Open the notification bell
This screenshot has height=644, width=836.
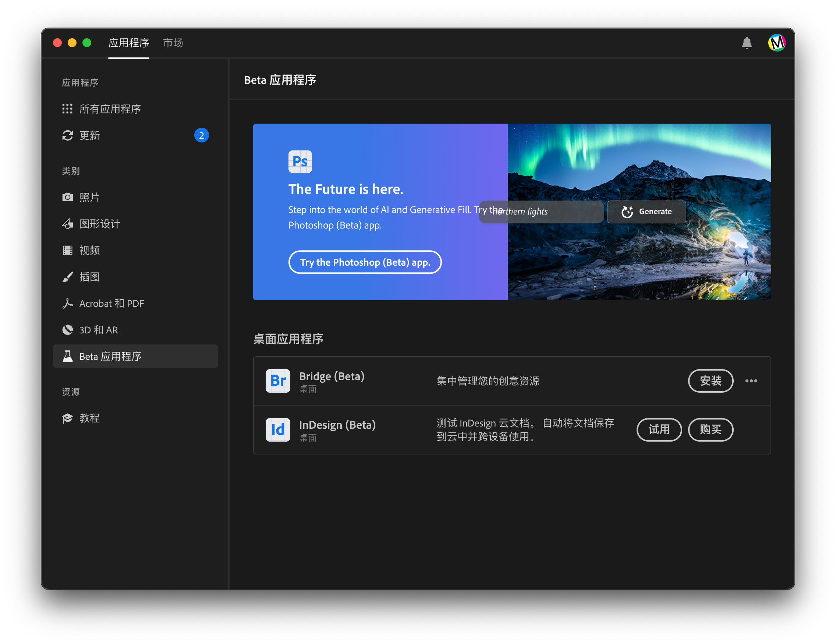click(x=747, y=43)
